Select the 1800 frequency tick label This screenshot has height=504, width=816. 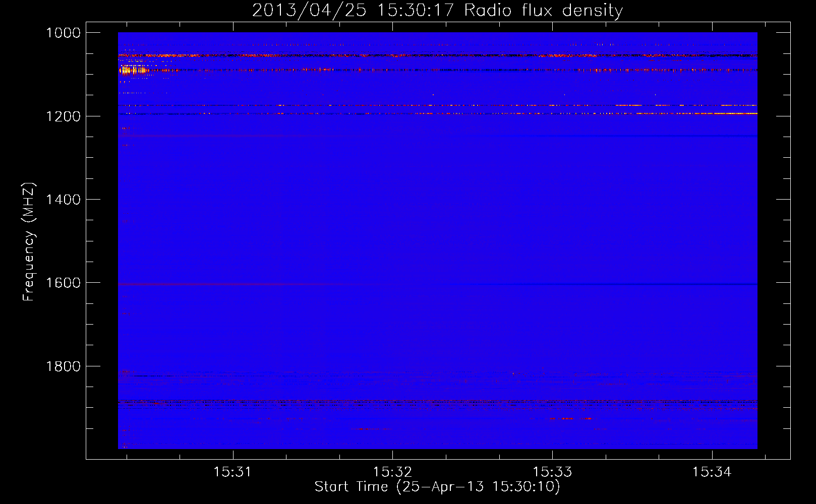click(x=63, y=366)
